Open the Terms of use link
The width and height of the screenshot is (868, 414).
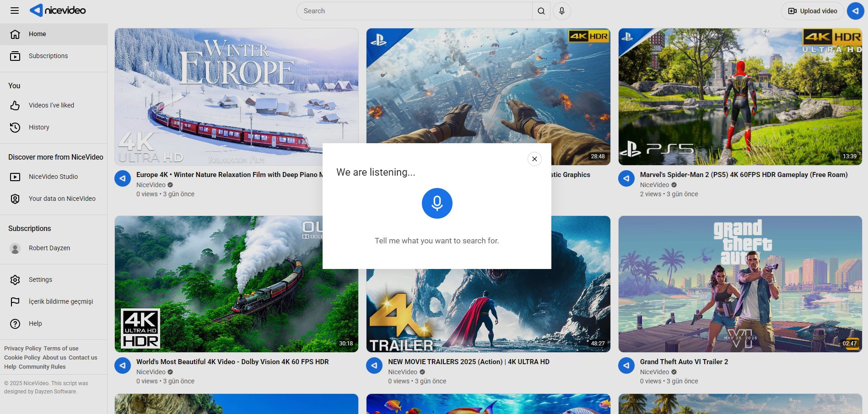click(61, 349)
